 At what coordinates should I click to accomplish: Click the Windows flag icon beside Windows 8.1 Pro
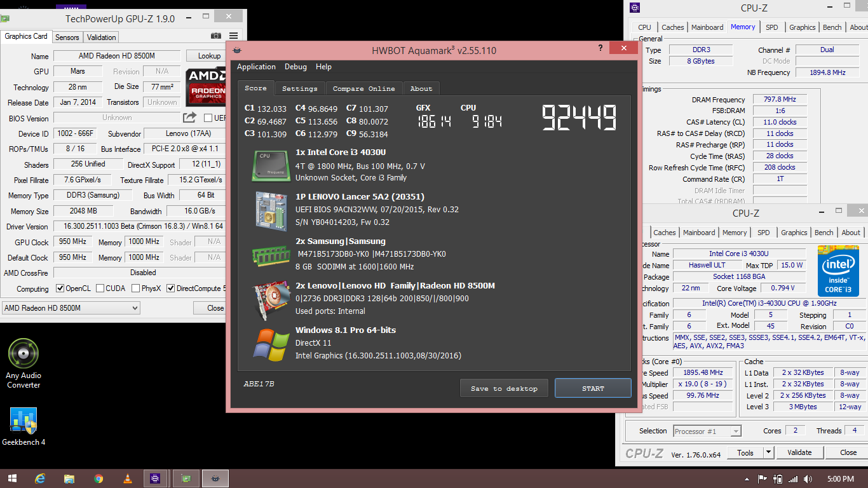coord(272,344)
